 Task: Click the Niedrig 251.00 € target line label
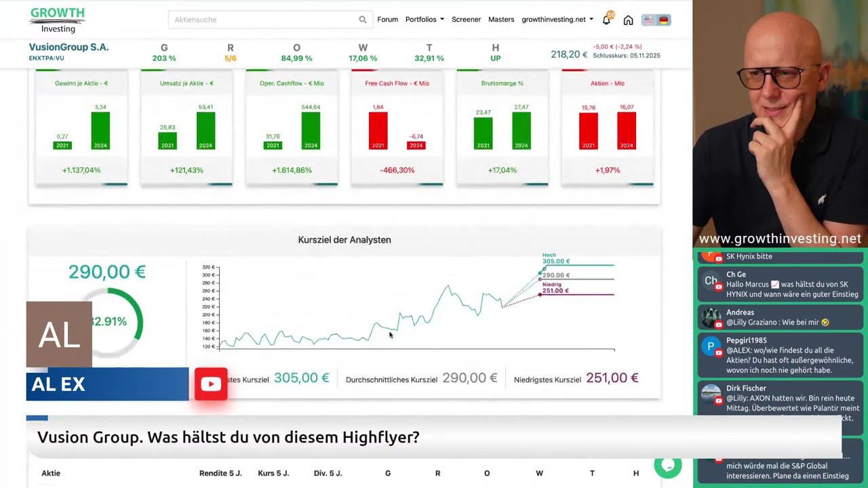point(555,288)
